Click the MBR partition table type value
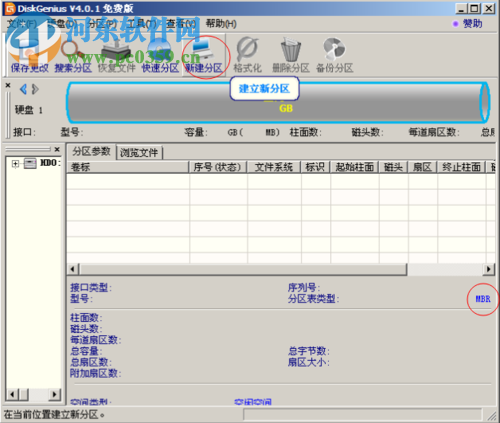500x423 pixels. coord(483,299)
